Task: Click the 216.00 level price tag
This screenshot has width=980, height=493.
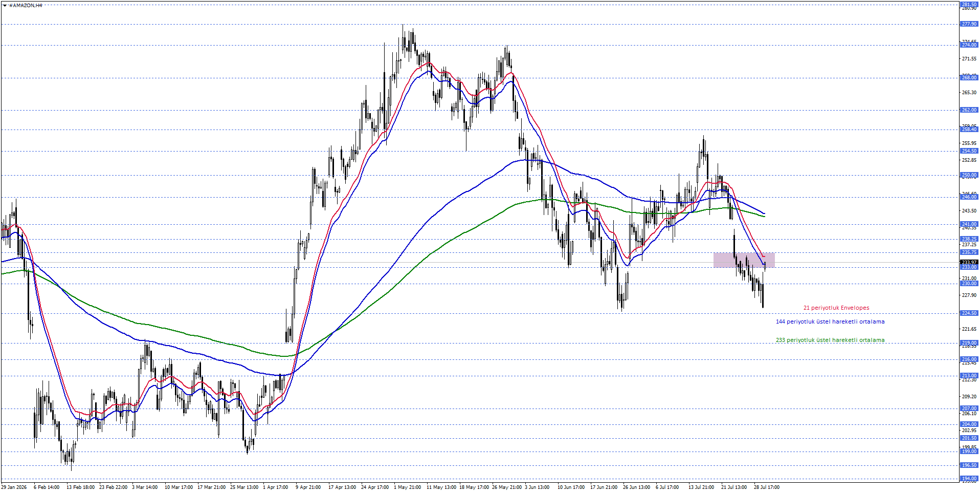Action: 969,359
